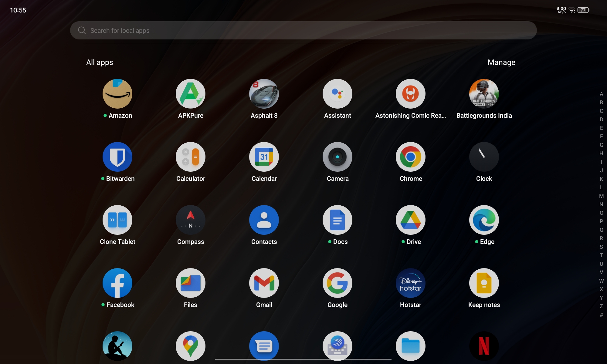This screenshot has width=607, height=364.
Task: Jump to letter A in alphabet index
Action: pyautogui.click(x=601, y=94)
